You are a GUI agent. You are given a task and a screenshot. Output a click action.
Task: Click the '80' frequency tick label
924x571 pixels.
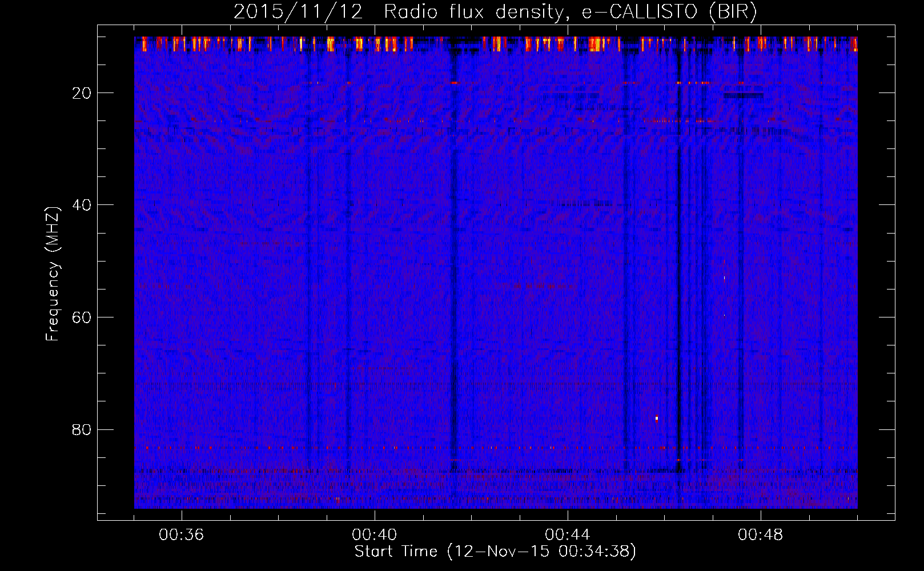coord(82,429)
